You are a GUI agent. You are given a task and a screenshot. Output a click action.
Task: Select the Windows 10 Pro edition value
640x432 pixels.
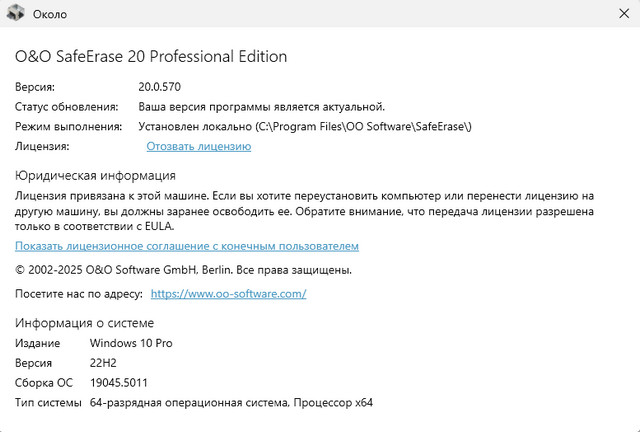click(132, 343)
